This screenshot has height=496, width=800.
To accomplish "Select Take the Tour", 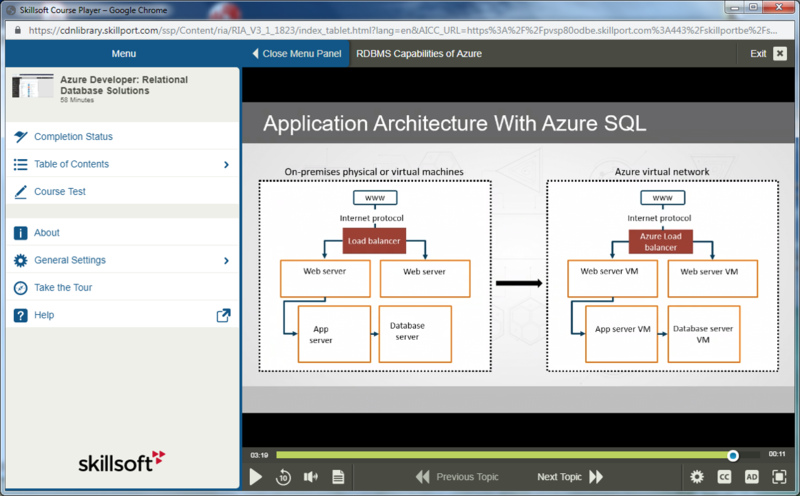I will (122, 287).
